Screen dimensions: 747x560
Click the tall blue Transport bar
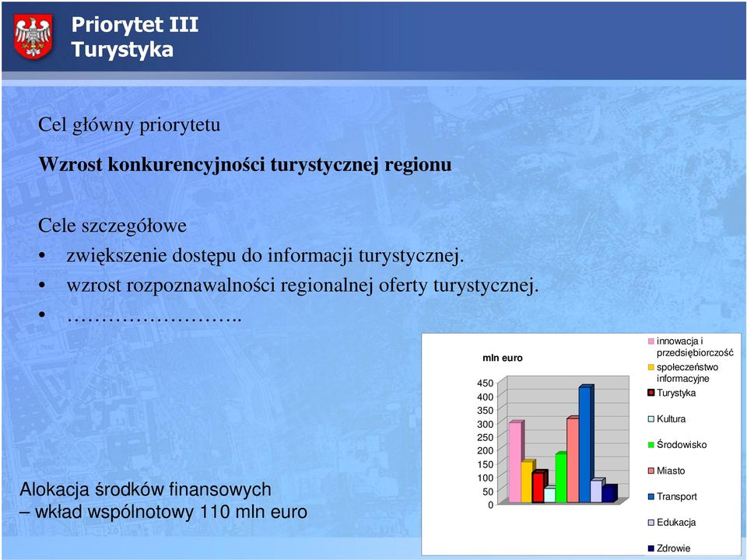[x=586, y=444]
